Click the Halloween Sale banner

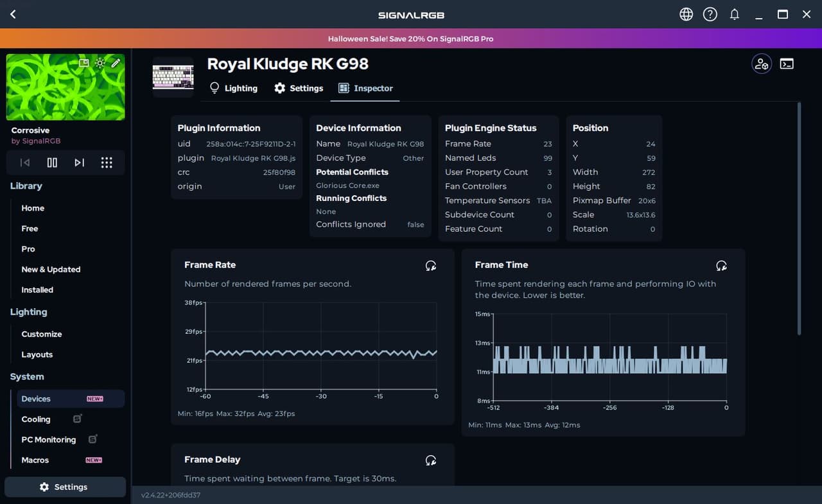coord(411,39)
